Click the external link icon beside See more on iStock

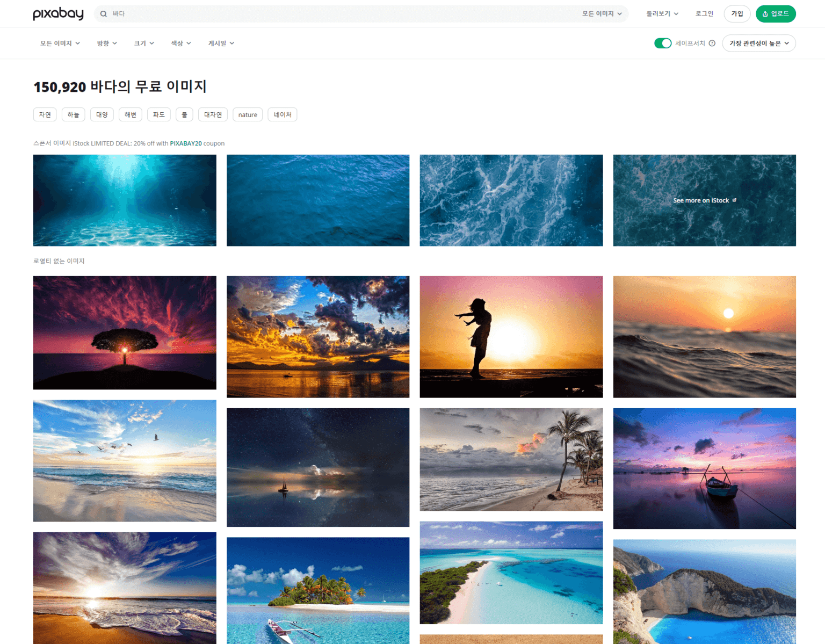734,200
